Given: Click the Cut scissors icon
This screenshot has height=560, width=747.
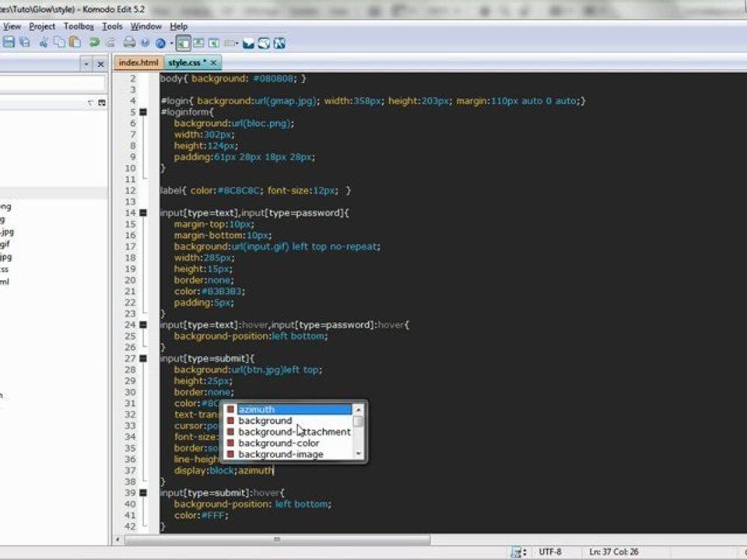Looking at the screenshot, I should click(44, 43).
